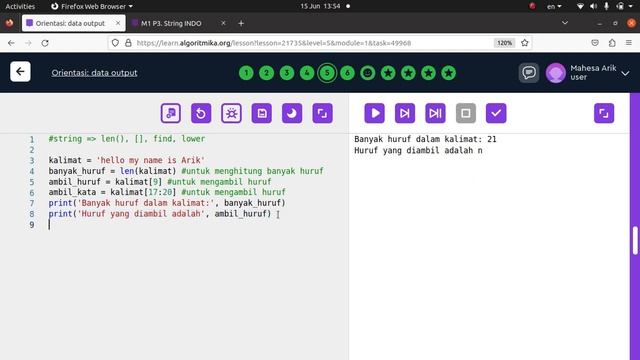The width and height of the screenshot is (640, 360).
Task: Open the 'Orientasi: data output' lesson link
Action: [94, 73]
